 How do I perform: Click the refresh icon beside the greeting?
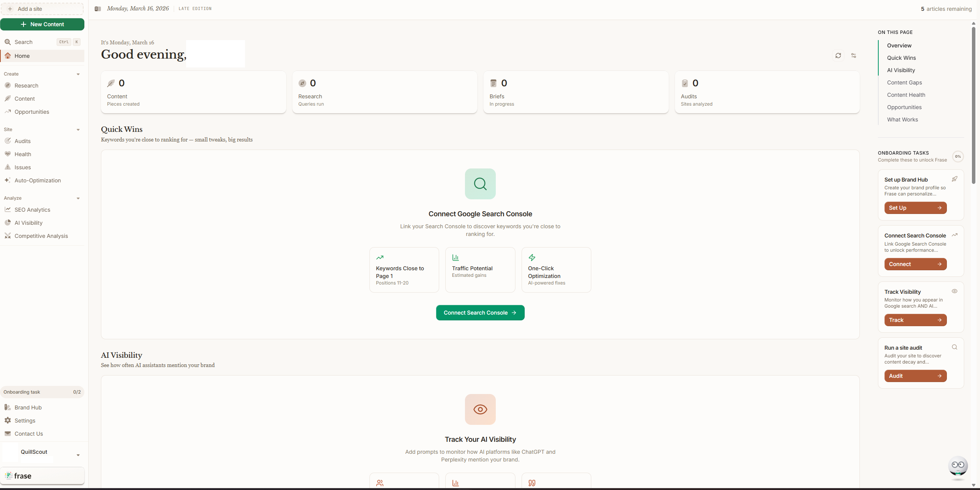pyautogui.click(x=839, y=56)
